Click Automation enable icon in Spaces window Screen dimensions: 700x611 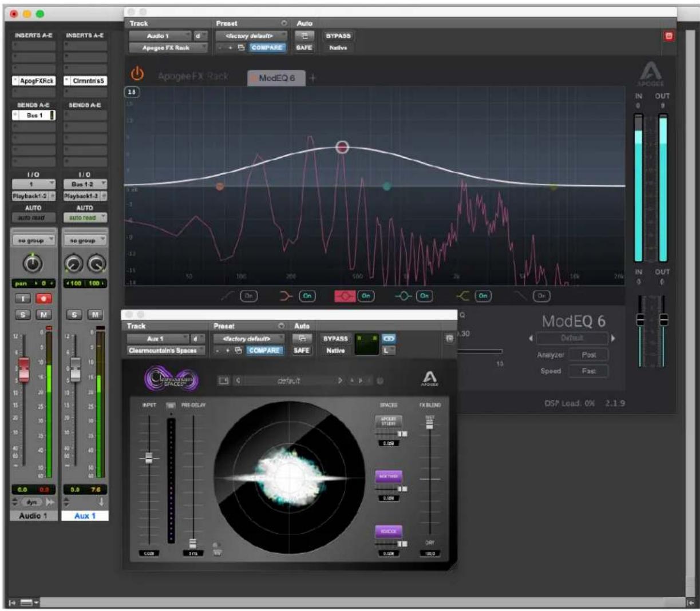pos(302,339)
